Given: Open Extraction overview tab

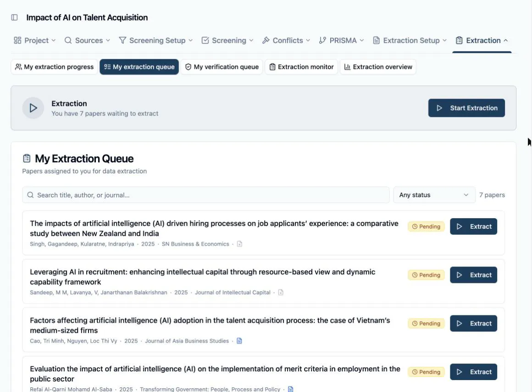Looking at the screenshot, I should 378,67.
